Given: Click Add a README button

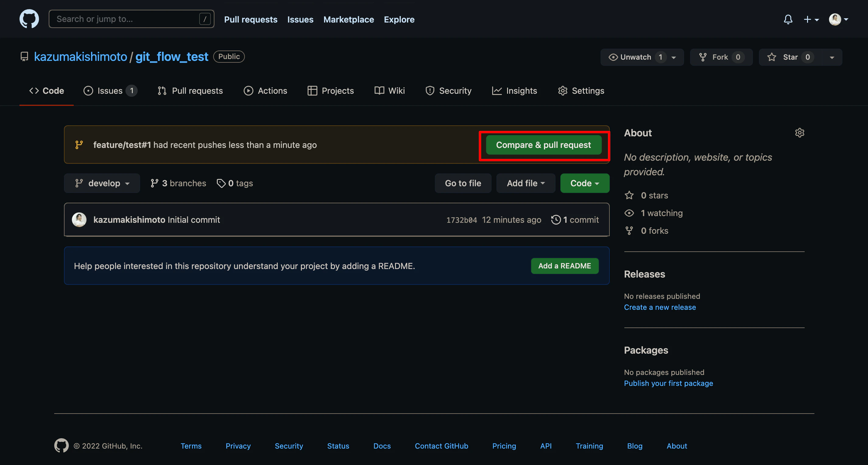Looking at the screenshot, I should [565, 266].
